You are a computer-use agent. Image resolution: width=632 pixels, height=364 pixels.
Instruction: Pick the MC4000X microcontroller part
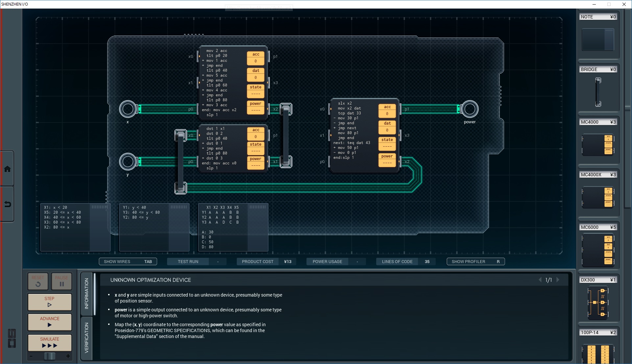click(598, 197)
